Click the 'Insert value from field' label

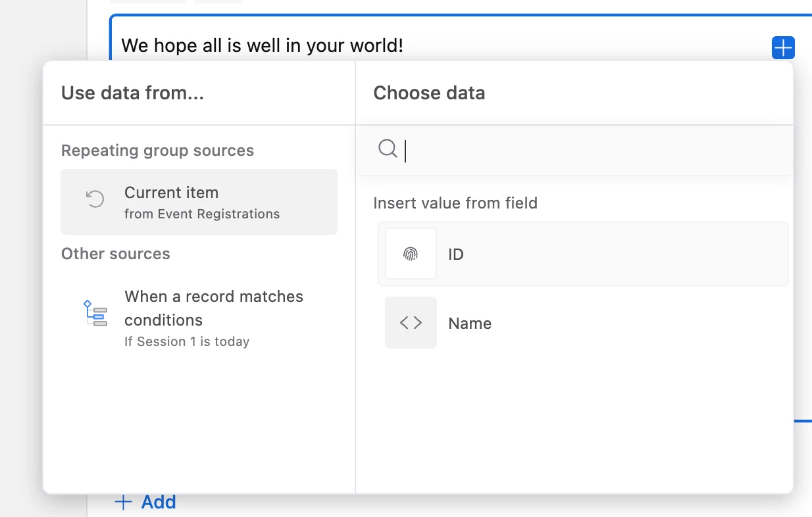pyautogui.click(x=455, y=203)
